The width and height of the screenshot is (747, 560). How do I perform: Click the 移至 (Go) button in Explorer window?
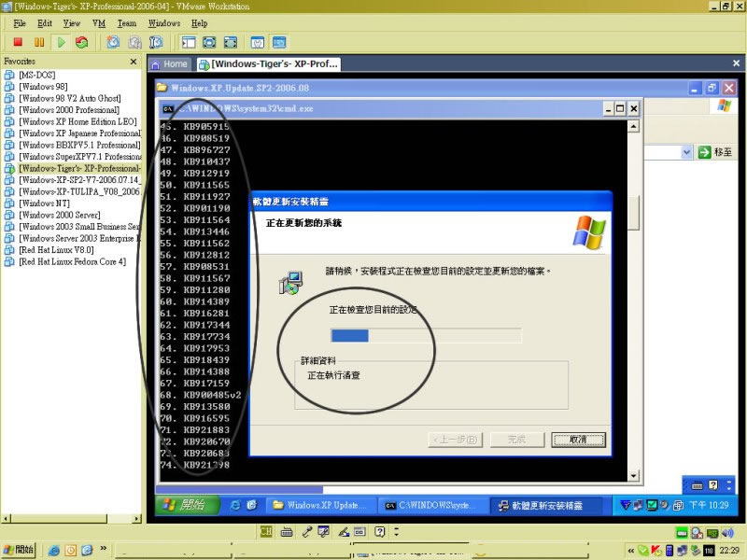coord(715,152)
